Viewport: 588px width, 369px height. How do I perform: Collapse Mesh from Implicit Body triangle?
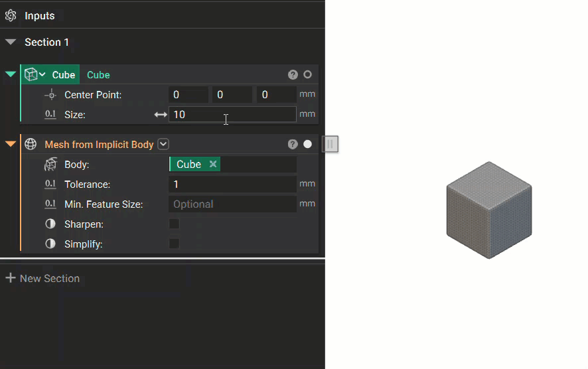point(11,143)
